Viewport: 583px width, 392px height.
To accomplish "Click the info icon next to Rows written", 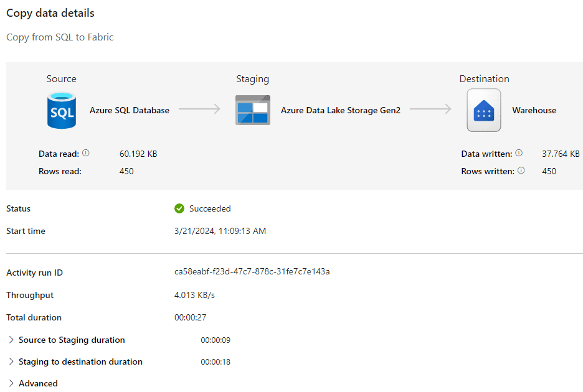I will tap(521, 170).
